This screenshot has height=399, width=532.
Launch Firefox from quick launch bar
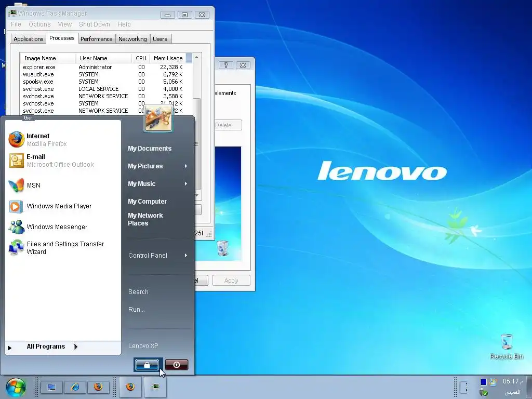tap(98, 387)
